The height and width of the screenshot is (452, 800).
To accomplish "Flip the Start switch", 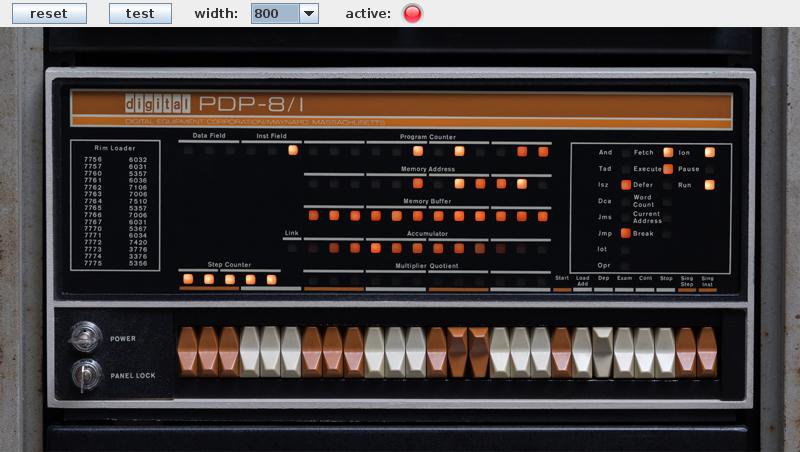I will click(561, 352).
